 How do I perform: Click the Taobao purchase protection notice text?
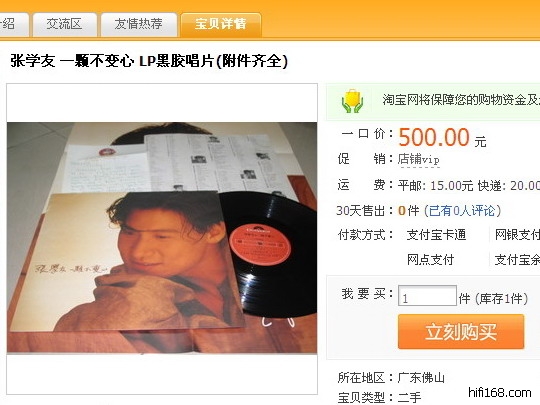461,100
